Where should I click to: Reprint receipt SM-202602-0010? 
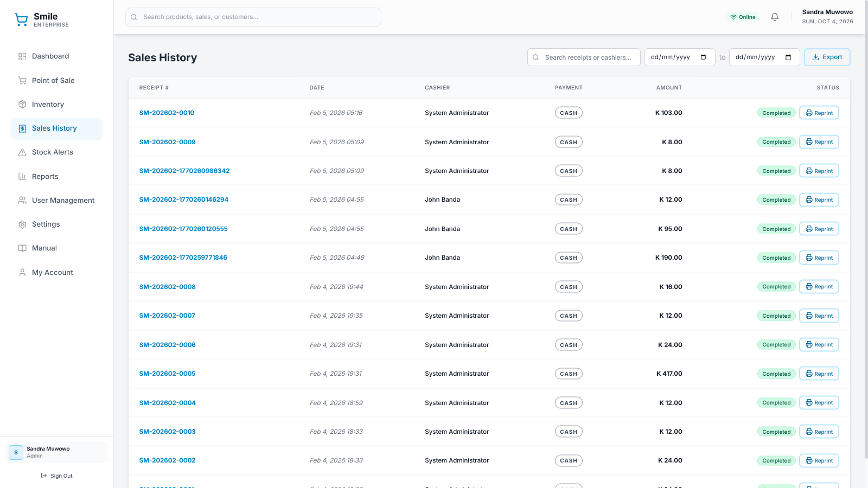(819, 113)
